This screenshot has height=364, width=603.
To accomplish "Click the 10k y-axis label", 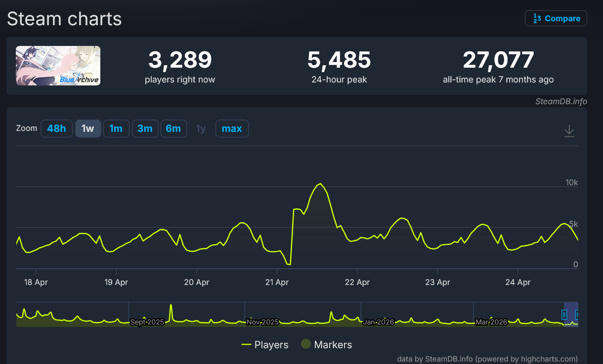I will pyautogui.click(x=572, y=183).
